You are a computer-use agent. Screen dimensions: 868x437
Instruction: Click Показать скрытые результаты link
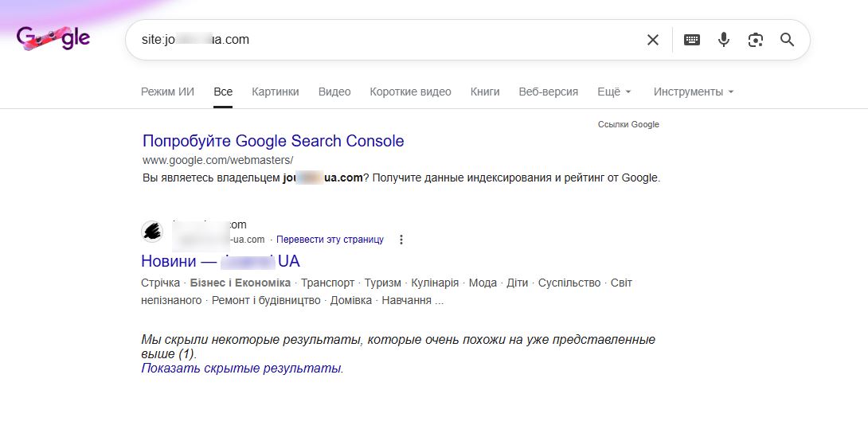241,369
